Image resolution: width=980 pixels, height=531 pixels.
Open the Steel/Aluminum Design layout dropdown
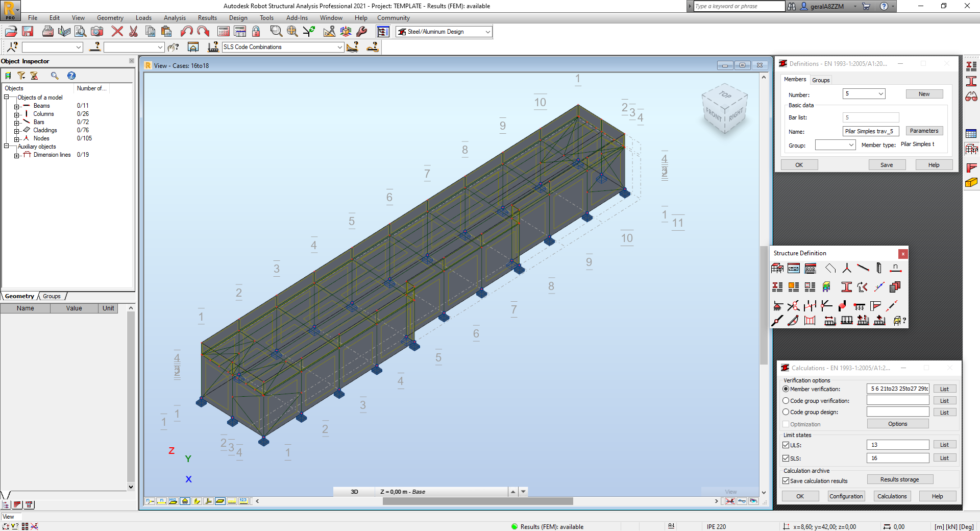488,32
